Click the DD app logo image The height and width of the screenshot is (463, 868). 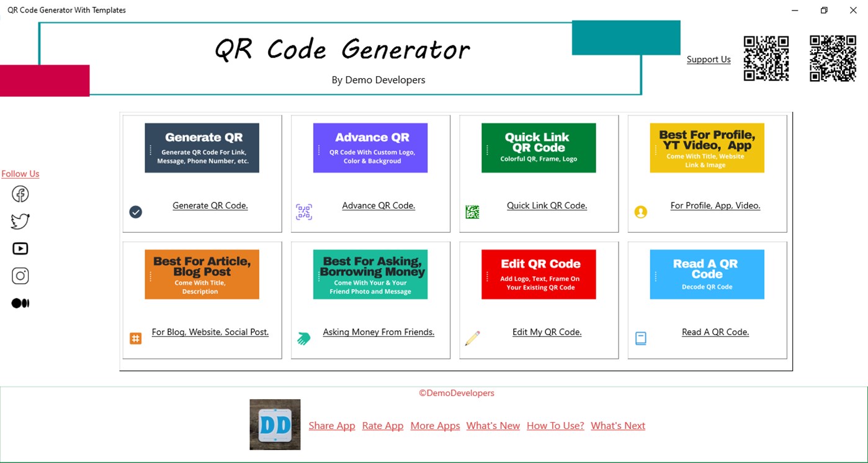point(275,425)
